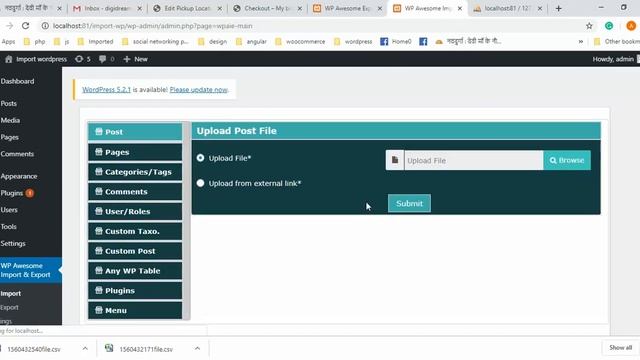The height and width of the screenshot is (360, 640).
Task: Open the WordPress 5.2.1 link
Action: pos(106,89)
